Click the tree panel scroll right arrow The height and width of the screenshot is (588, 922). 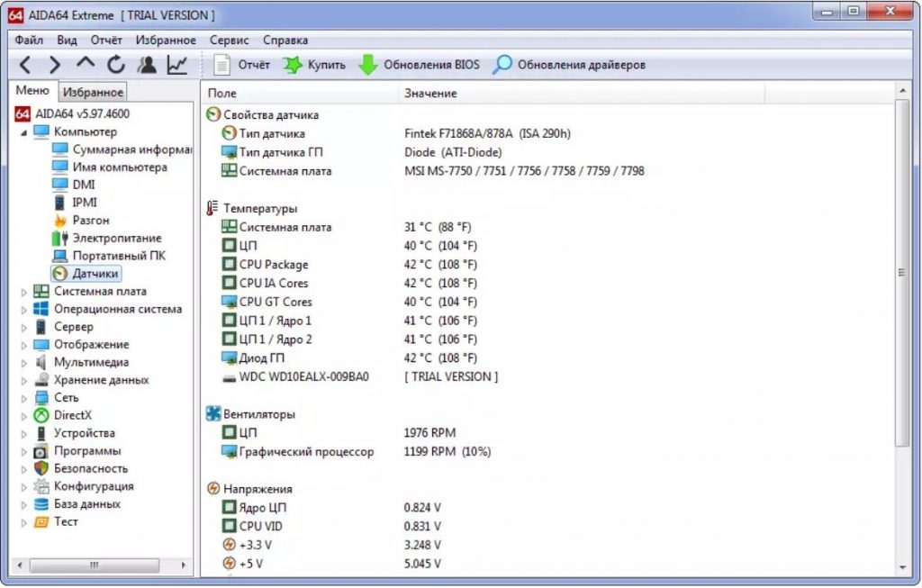(x=184, y=565)
